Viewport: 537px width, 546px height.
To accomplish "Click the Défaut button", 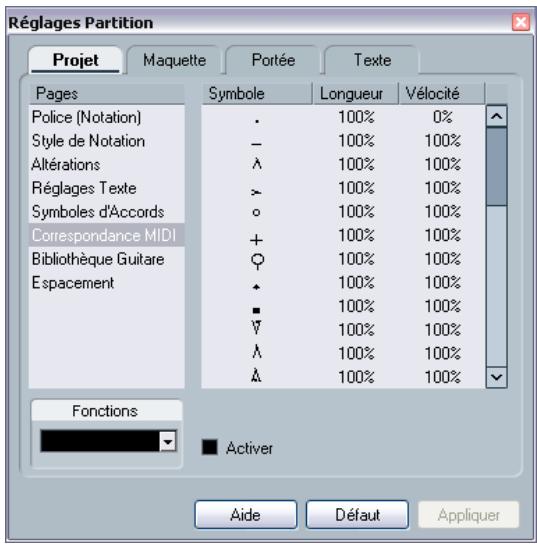I will click(x=357, y=515).
